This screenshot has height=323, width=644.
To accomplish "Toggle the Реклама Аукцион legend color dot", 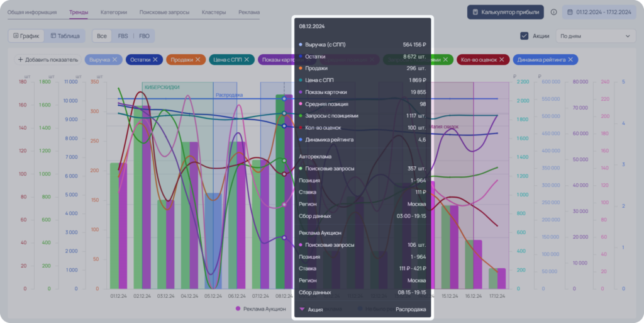I will click(x=238, y=309).
